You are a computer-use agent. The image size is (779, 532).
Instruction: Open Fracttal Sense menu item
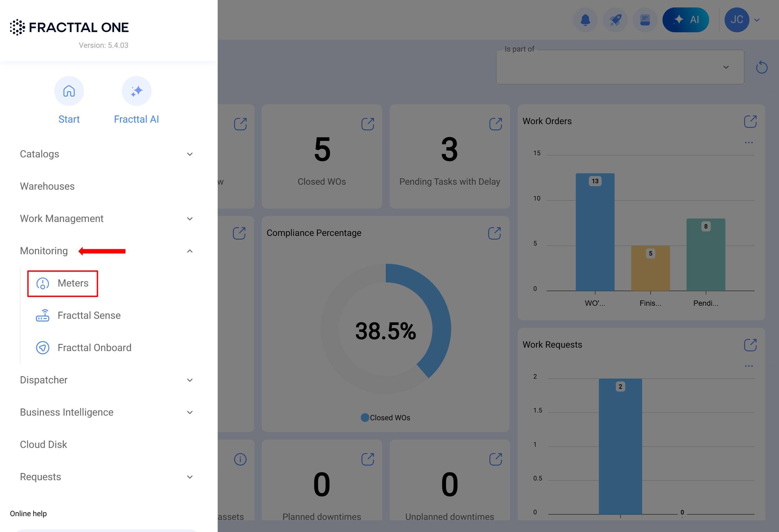(89, 316)
